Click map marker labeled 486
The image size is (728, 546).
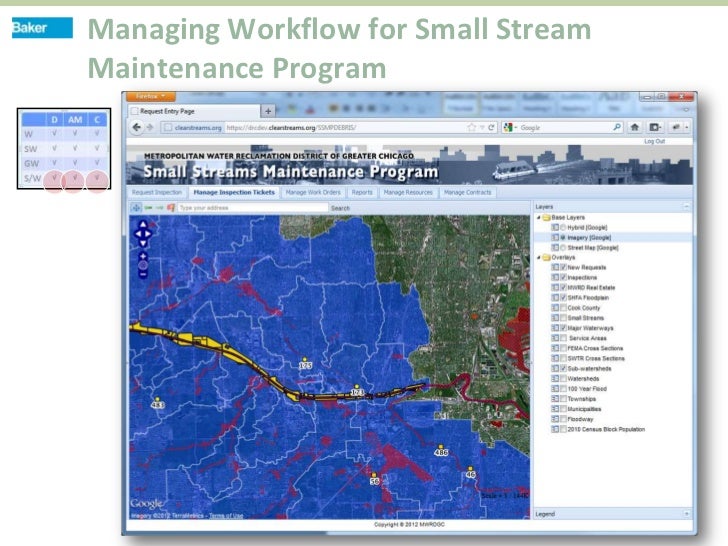point(441,449)
